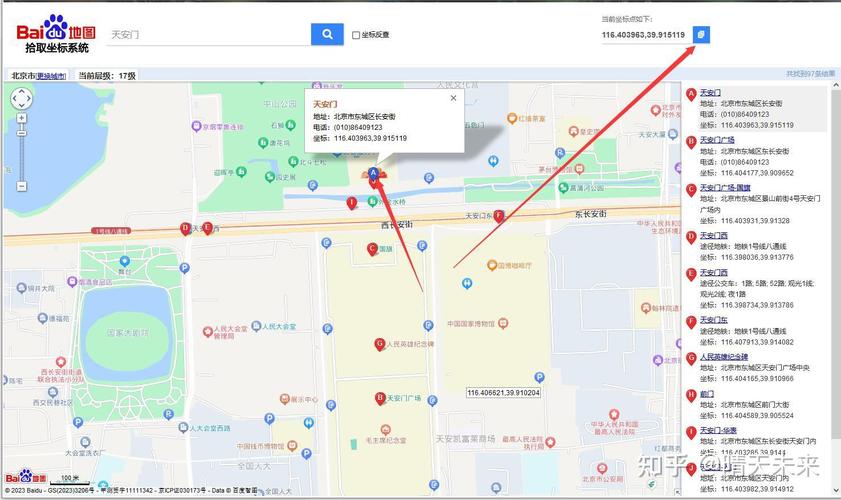
Task: Select red marker D on the map
Action: tap(186, 229)
